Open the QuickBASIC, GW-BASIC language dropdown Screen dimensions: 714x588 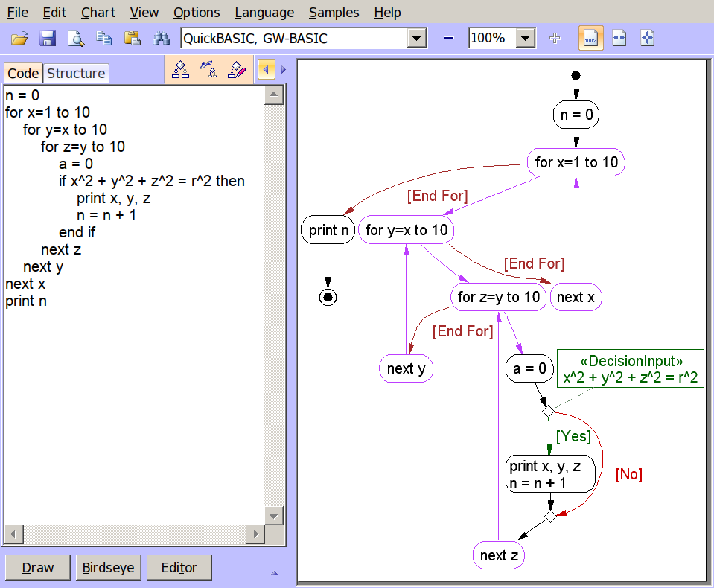click(417, 39)
